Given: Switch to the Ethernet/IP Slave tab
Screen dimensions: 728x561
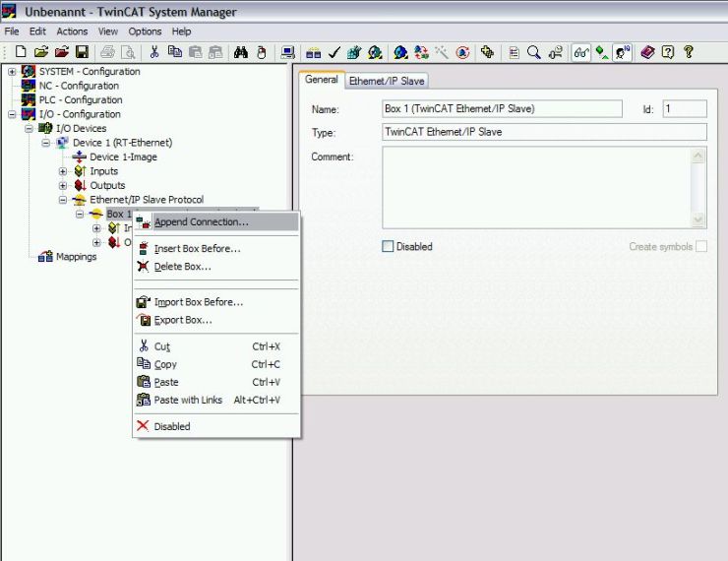Looking at the screenshot, I should pos(387,81).
